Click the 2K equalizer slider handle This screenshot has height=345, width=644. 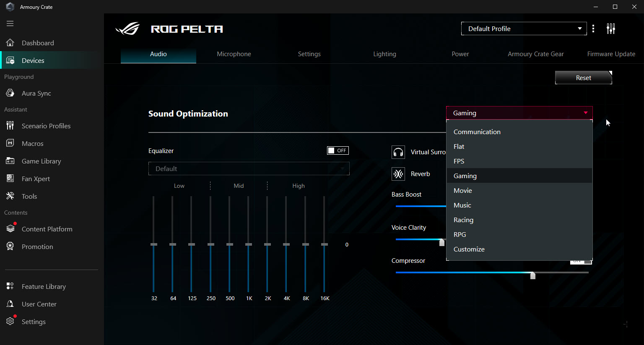pyautogui.click(x=267, y=244)
